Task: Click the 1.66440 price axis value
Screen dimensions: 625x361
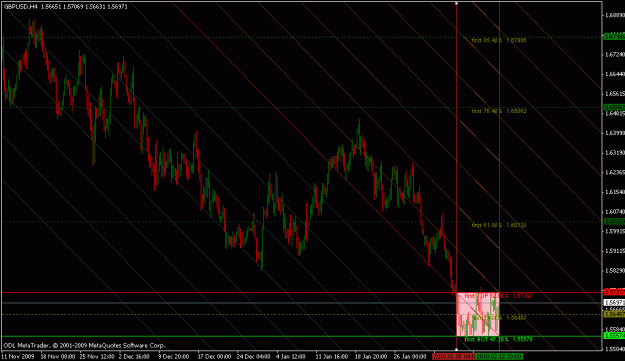Action: pos(615,74)
